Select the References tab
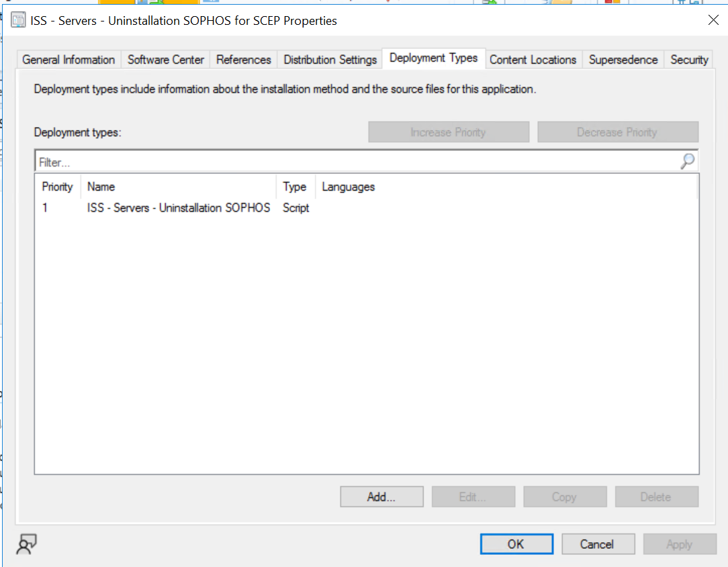This screenshot has width=728, height=567. point(243,59)
